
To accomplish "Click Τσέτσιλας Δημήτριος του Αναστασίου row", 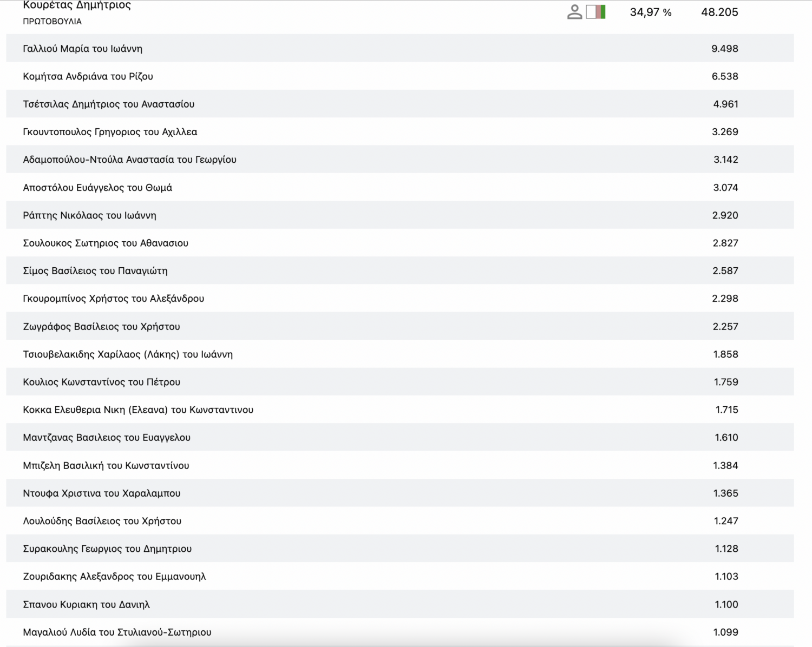I will pyautogui.click(x=108, y=104).
